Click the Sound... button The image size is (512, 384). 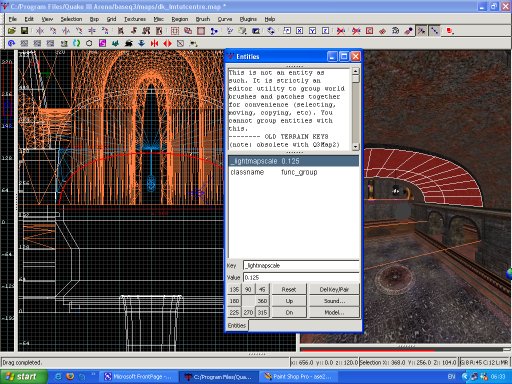click(x=334, y=301)
